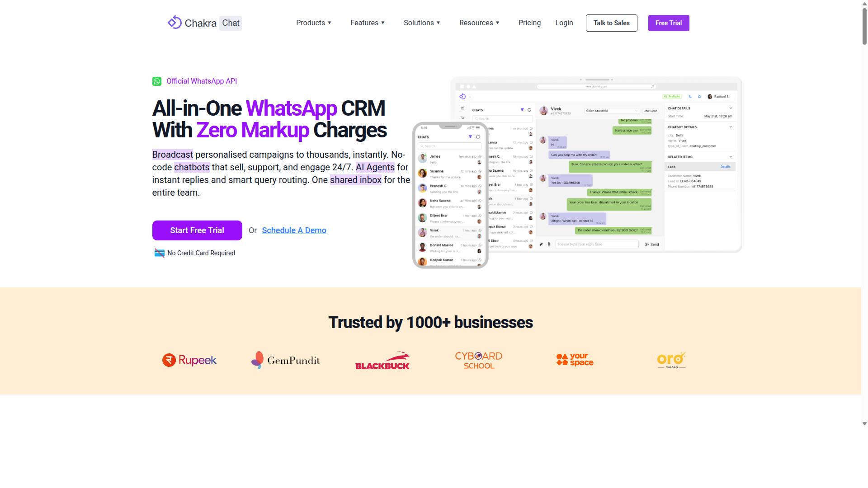Viewport: 868px width, 488px height.
Task: Click the highlighted AI Agents text
Action: point(375,167)
